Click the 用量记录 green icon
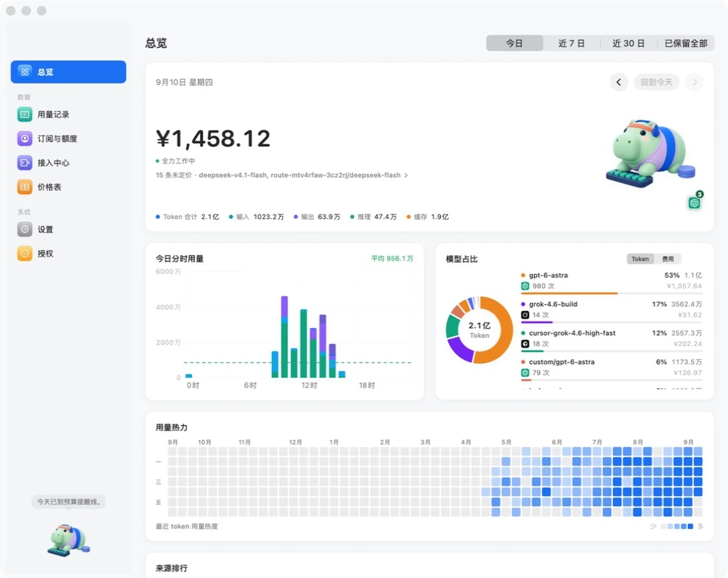 point(25,114)
